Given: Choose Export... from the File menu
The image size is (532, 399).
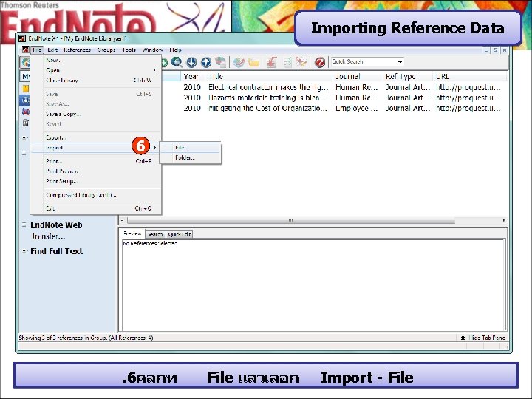Looking at the screenshot, I should click(95, 137).
